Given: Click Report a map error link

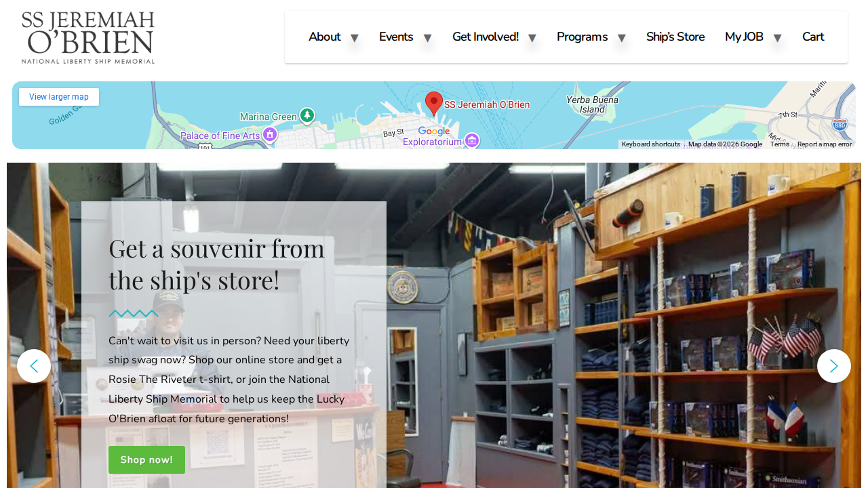Looking at the screenshot, I should 825,144.
